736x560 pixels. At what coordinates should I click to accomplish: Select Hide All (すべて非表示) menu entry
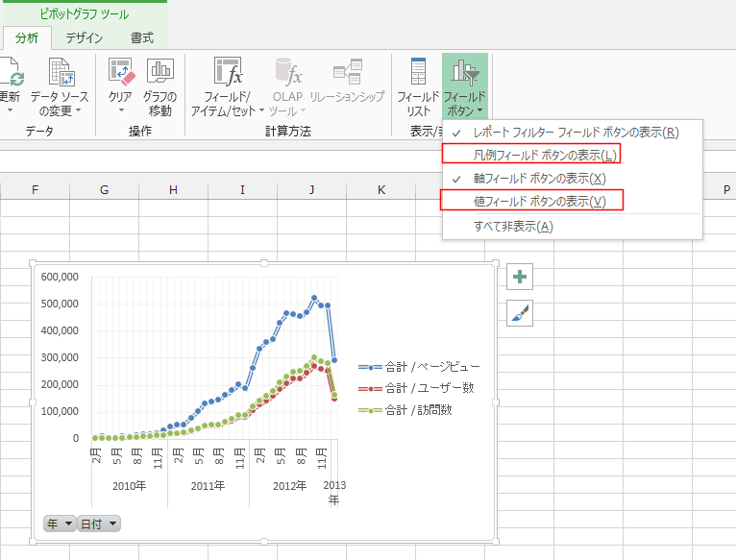pos(573,227)
